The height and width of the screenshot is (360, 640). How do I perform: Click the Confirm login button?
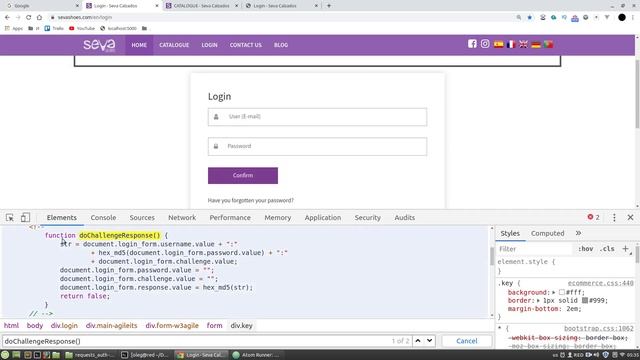243,176
